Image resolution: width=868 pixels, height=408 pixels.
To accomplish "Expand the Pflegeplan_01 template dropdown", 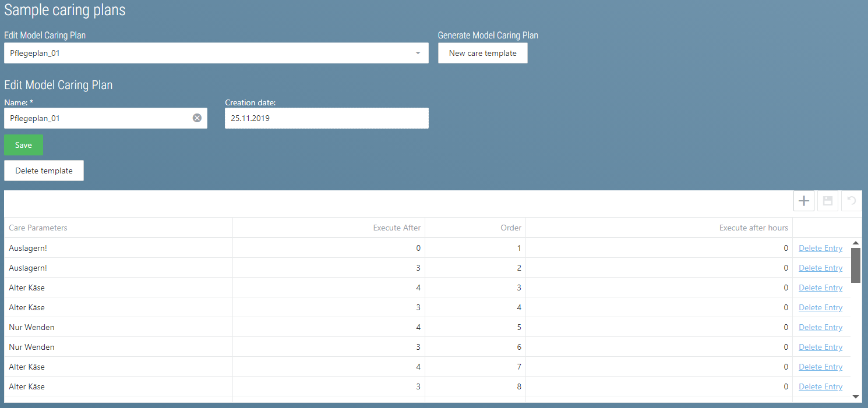I will click(417, 53).
